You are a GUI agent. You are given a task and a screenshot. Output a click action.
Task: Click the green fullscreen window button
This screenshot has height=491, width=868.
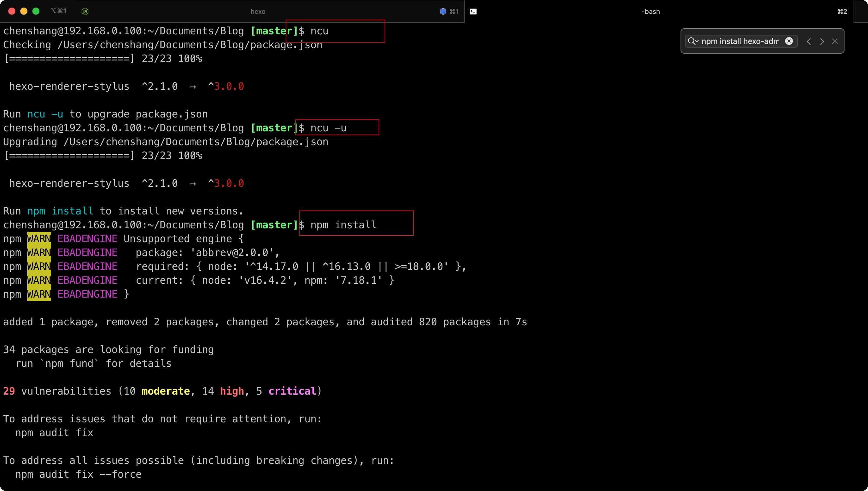tap(36, 11)
